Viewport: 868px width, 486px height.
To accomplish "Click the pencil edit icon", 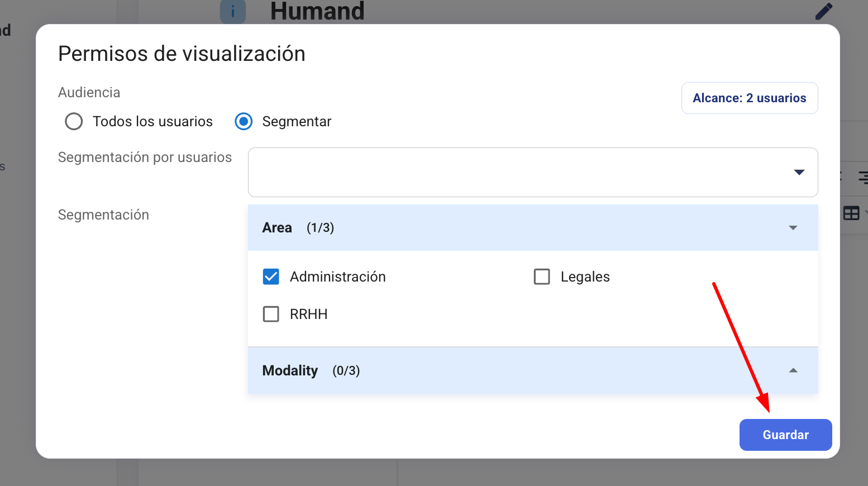I will tap(823, 11).
